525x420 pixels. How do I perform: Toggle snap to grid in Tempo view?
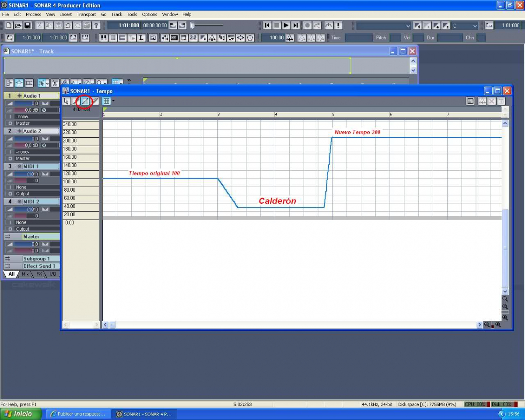pos(106,101)
